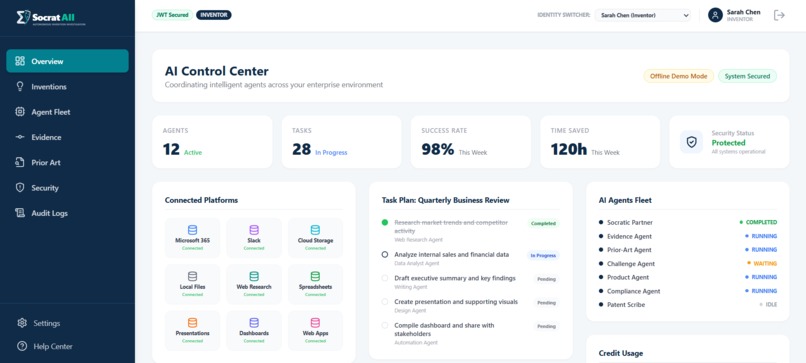Open the Identity Switcher dropdown
The image size is (806, 363).
643,15
